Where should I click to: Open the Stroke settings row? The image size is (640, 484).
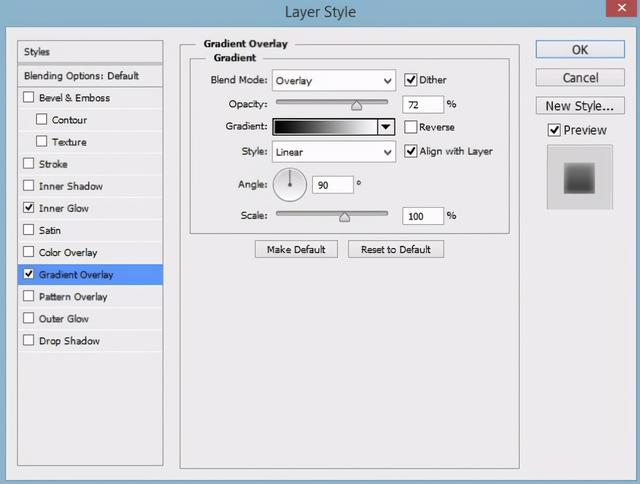click(x=90, y=164)
